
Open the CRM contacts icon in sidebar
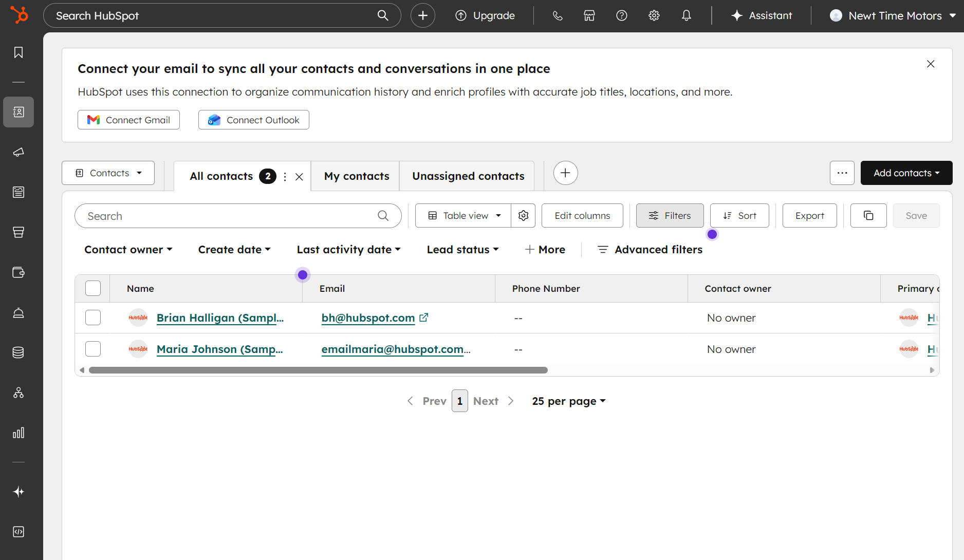(18, 112)
